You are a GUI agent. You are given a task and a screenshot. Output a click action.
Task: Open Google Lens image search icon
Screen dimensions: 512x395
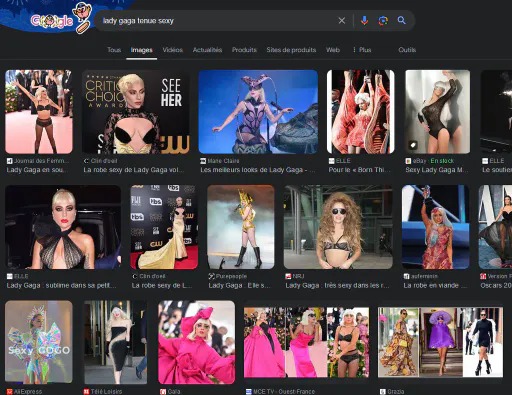(x=383, y=21)
